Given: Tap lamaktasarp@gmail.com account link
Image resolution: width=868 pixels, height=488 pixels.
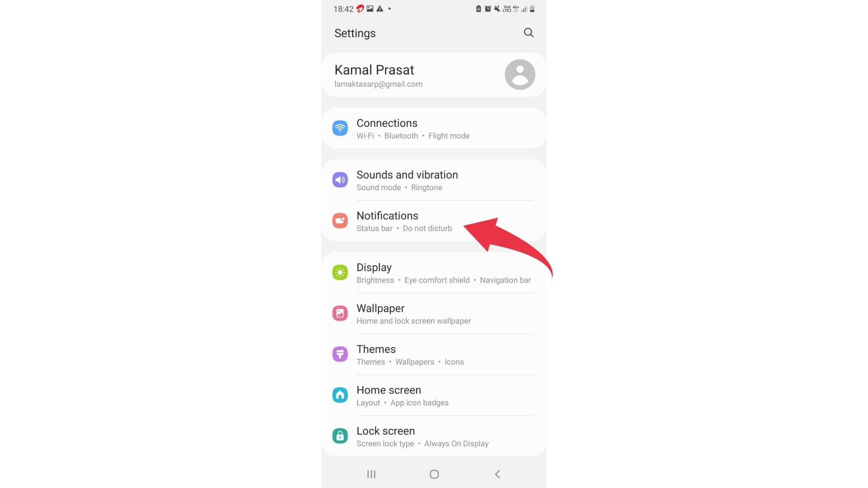Looking at the screenshot, I should [378, 84].
